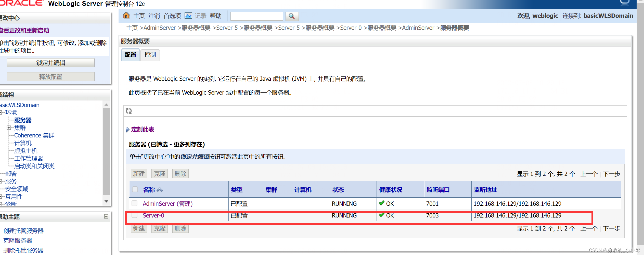Expand the 服务 tree node

coord(1,181)
